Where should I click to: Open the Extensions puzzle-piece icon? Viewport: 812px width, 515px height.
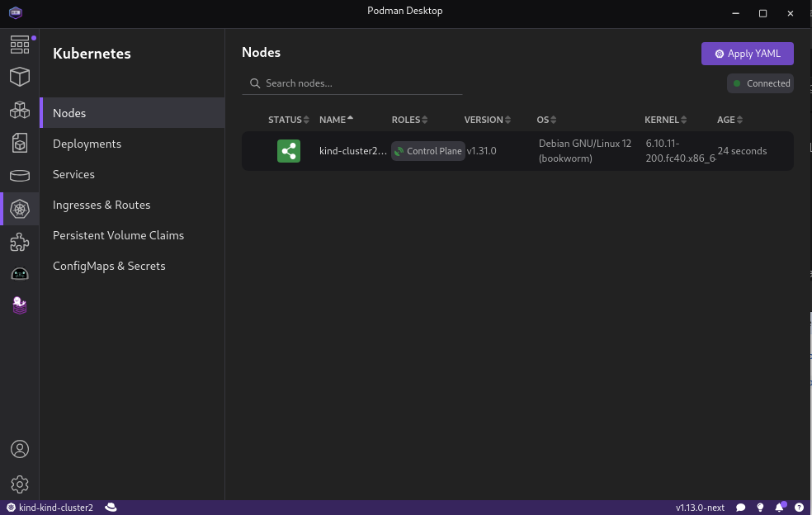click(x=20, y=242)
